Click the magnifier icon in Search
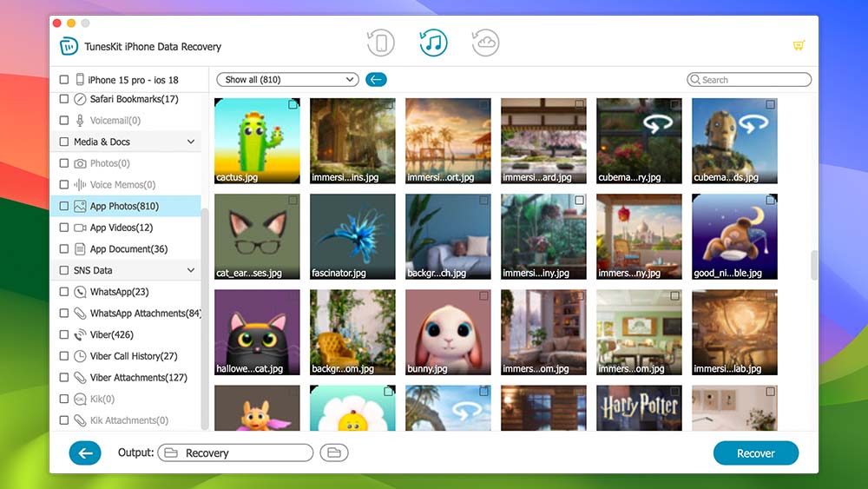The width and height of the screenshot is (868, 489). tap(695, 80)
